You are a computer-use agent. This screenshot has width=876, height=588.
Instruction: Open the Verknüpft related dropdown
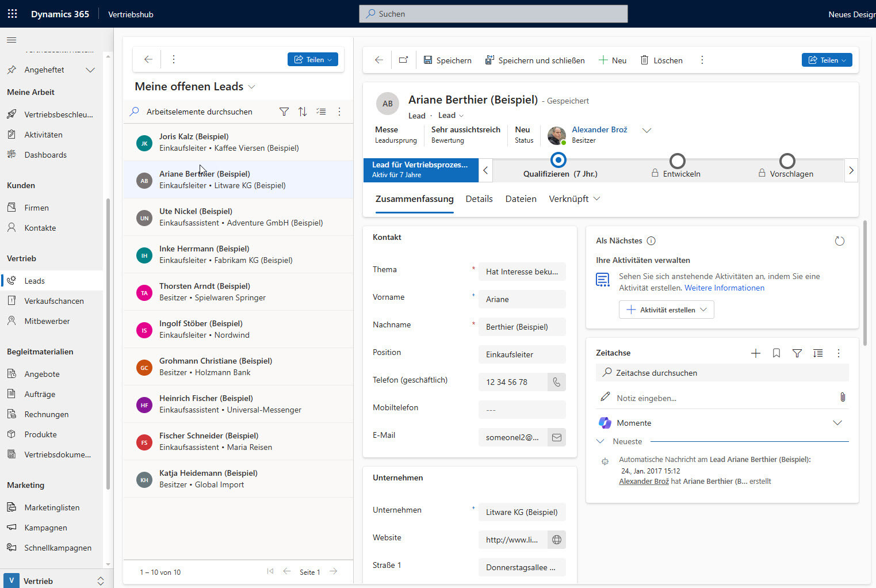coord(575,198)
